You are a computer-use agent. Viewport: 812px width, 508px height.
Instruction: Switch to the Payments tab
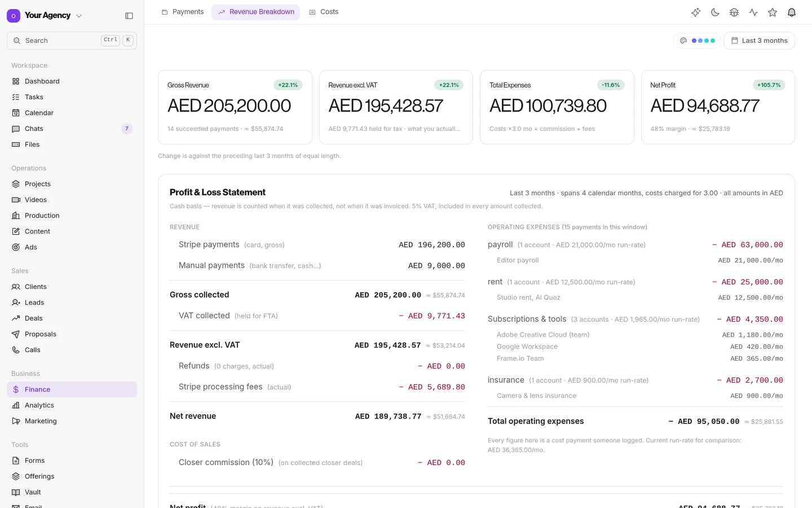(183, 12)
